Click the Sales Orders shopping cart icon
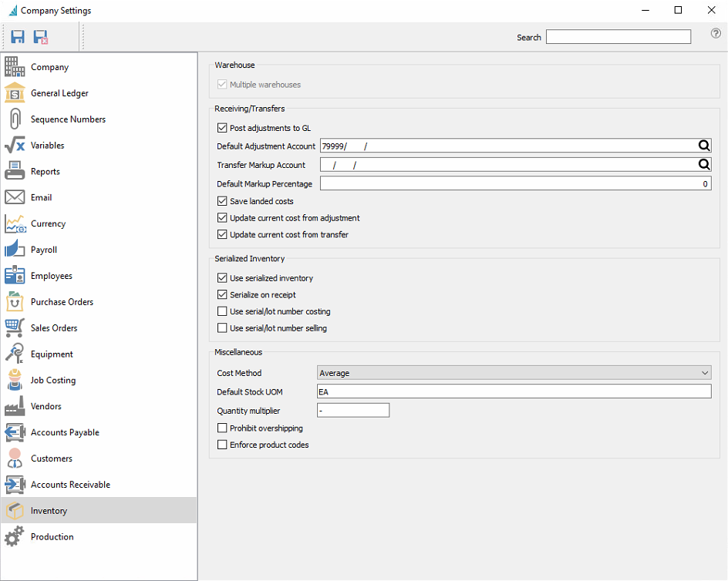The height and width of the screenshot is (581, 728). click(15, 327)
